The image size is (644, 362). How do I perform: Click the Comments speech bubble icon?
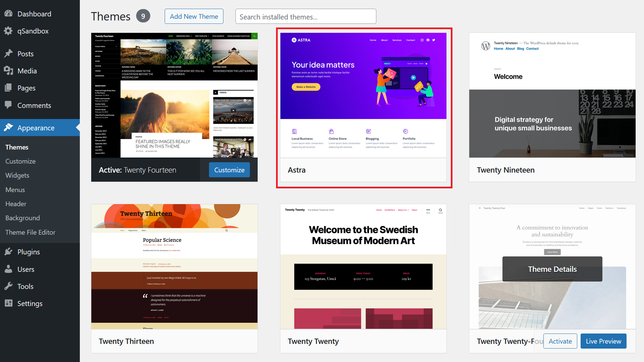(8, 105)
